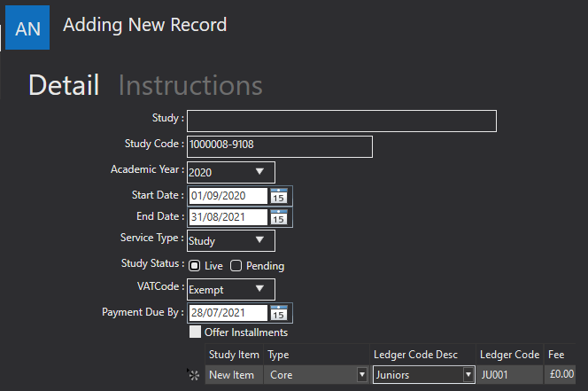Select the £0.00 fee cell
The height and width of the screenshot is (391, 588).
click(x=560, y=375)
